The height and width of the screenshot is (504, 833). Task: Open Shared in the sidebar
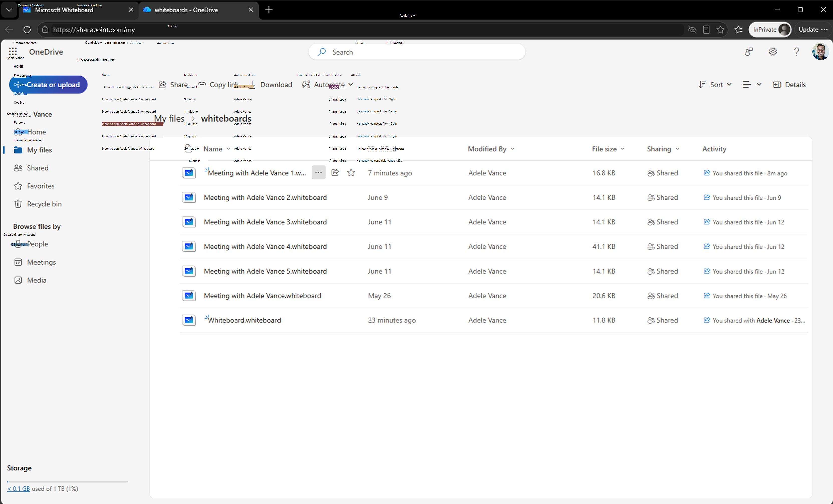pos(38,168)
